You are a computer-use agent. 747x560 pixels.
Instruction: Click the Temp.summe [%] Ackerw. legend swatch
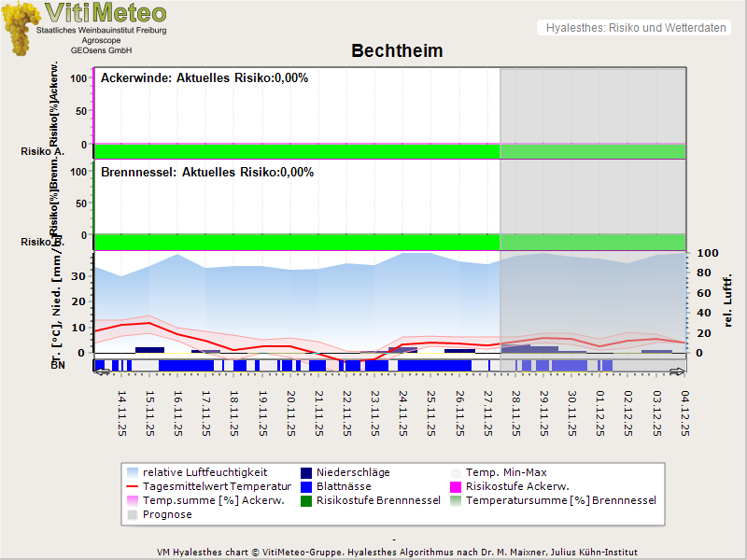pyautogui.click(x=133, y=500)
